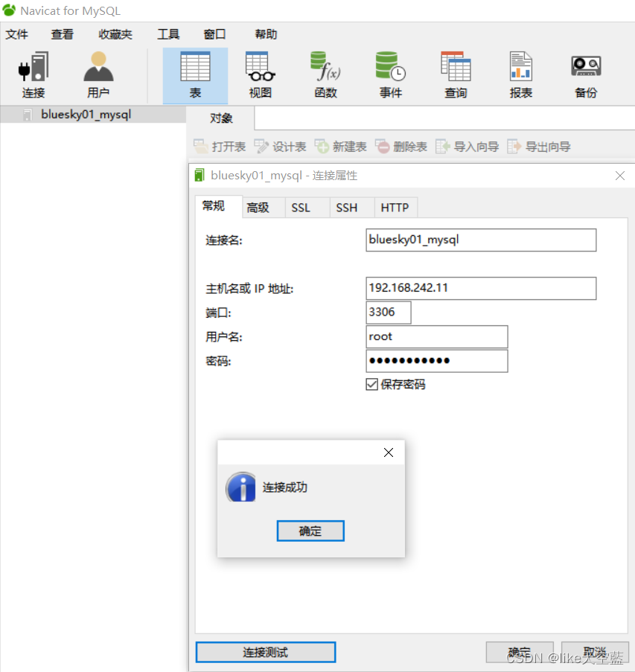Open the Query (查询) toolbar icon
Image resolution: width=635 pixels, height=672 pixels.
click(456, 76)
